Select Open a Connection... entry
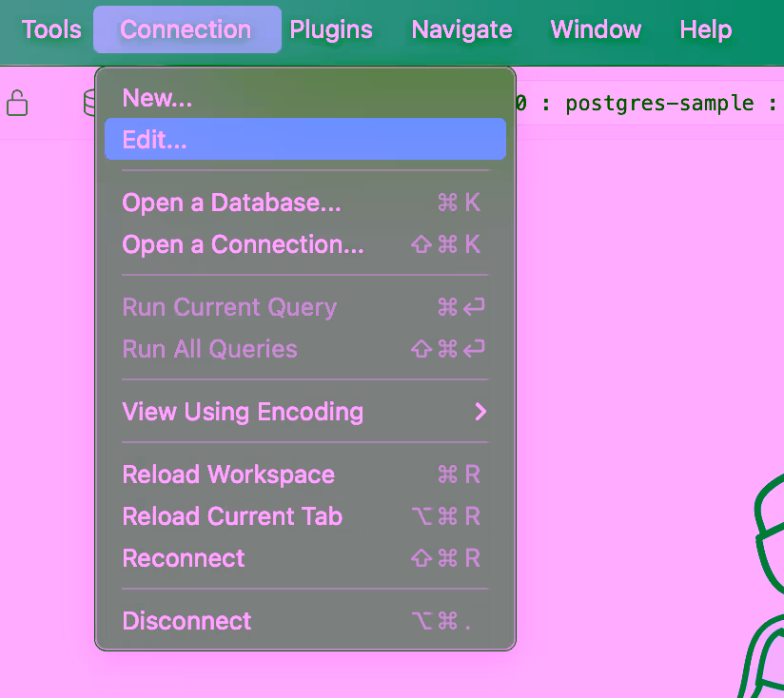Screen dimensions: 784x698 243,244
